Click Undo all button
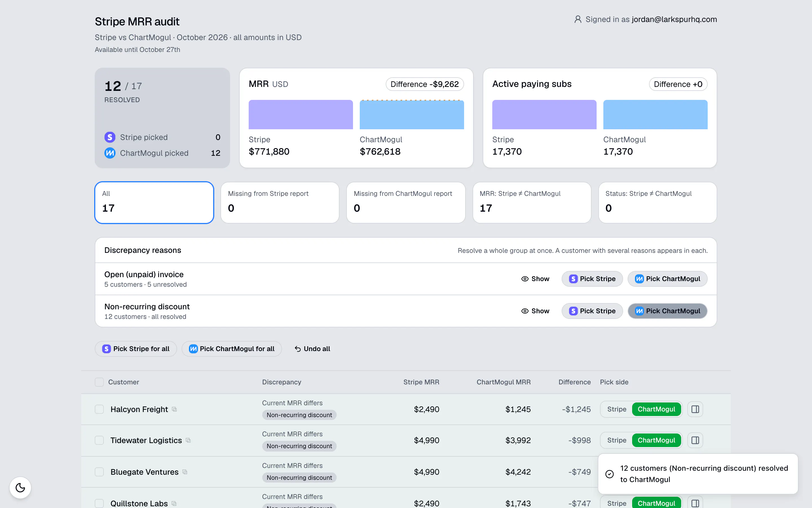The image size is (812, 508). point(312,349)
